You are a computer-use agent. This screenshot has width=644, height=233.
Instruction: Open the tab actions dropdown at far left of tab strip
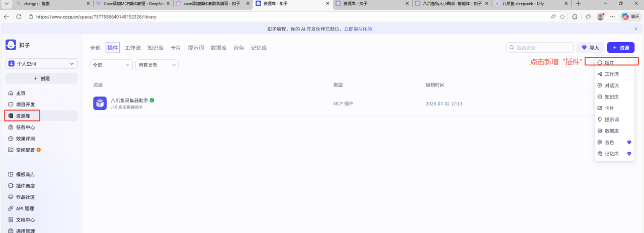6,4
